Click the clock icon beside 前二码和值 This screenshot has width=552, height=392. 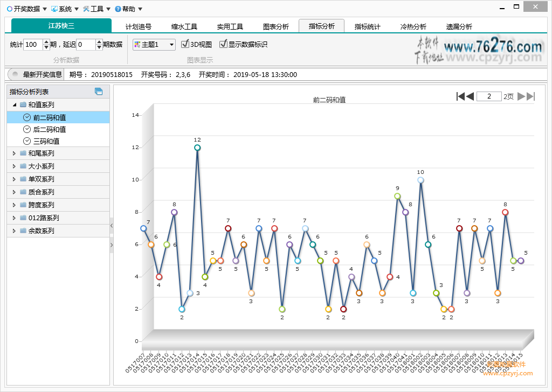(27, 117)
